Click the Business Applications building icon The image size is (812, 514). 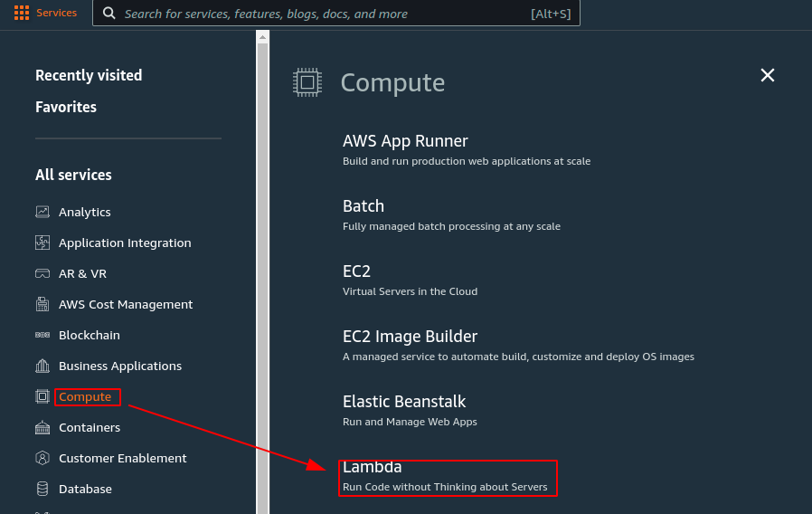click(42, 366)
